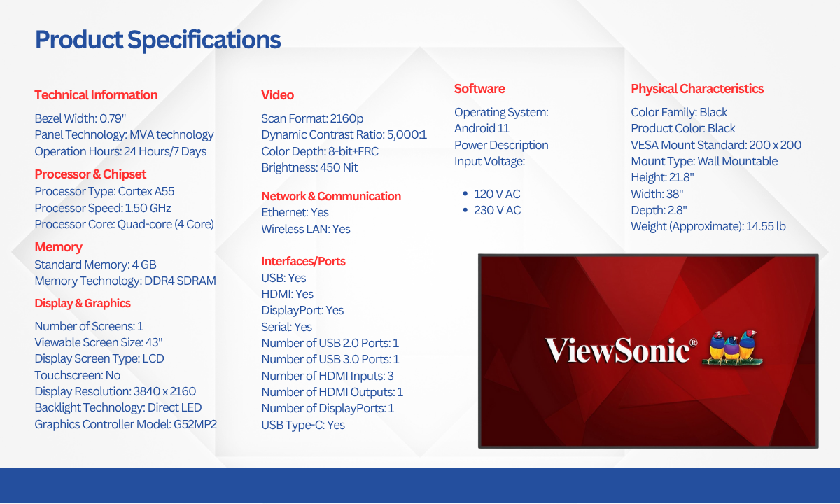
Task: Select the plain 'USB: Yes' line
Action: (283, 278)
